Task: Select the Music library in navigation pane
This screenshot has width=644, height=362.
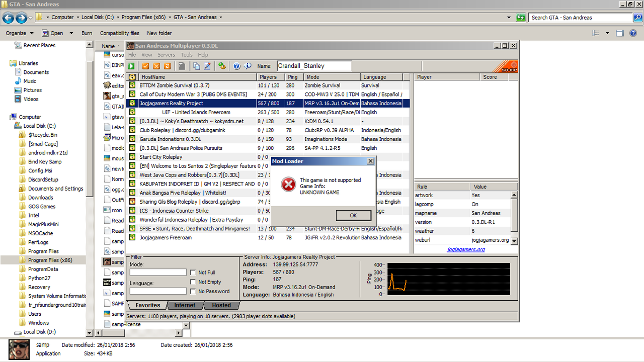Action: pyautogui.click(x=30, y=81)
